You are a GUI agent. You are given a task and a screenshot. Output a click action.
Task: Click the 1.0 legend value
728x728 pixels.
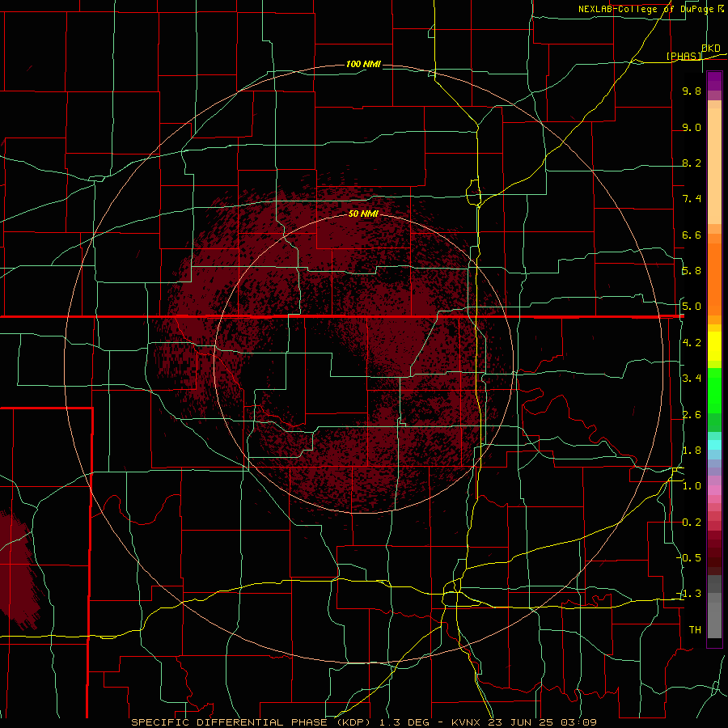692,486
